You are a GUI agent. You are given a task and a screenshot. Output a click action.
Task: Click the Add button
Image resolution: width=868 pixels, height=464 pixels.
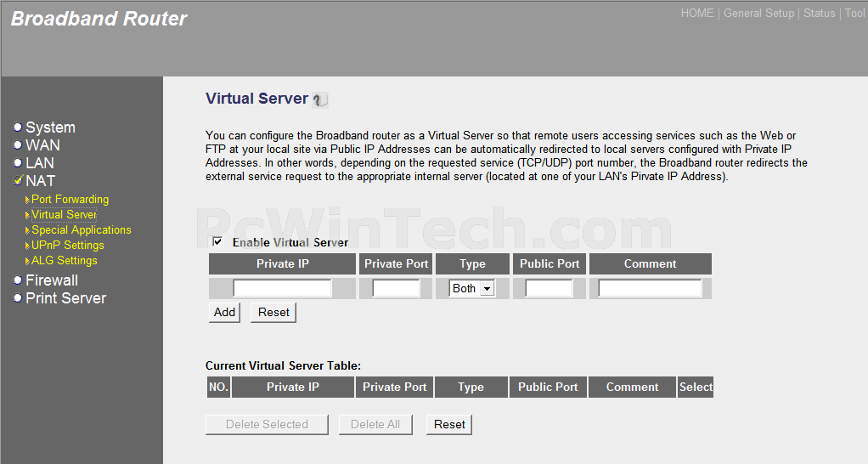pyautogui.click(x=224, y=312)
